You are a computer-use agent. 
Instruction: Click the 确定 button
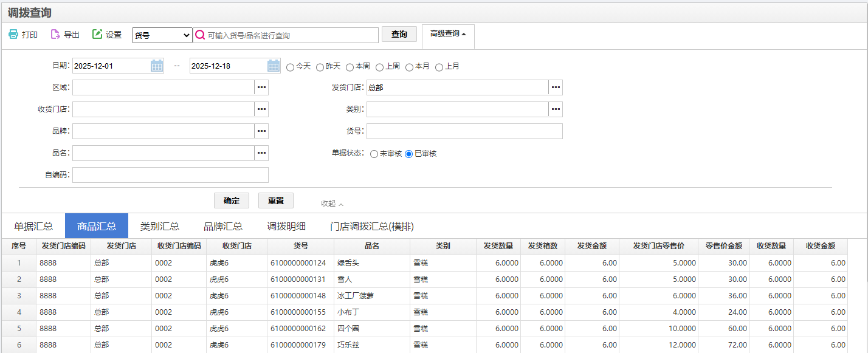pos(232,200)
